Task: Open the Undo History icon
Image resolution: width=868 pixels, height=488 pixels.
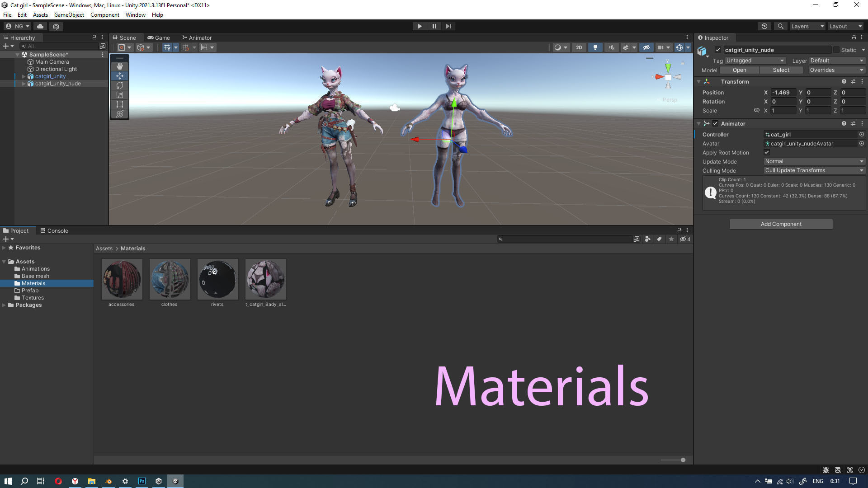Action: 764,26
